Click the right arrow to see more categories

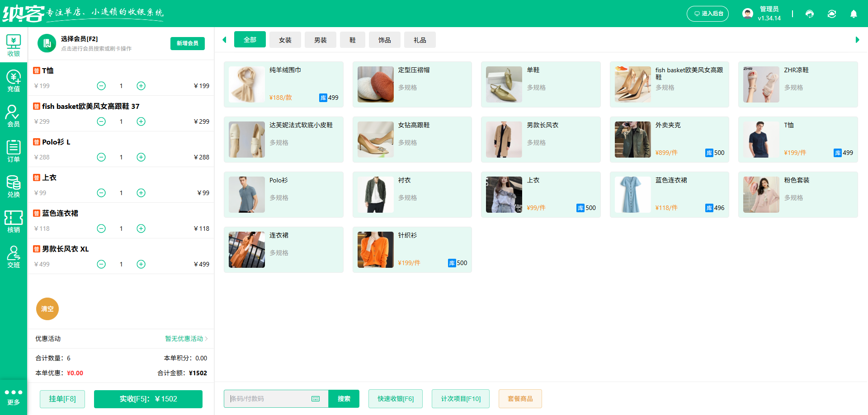tap(857, 40)
